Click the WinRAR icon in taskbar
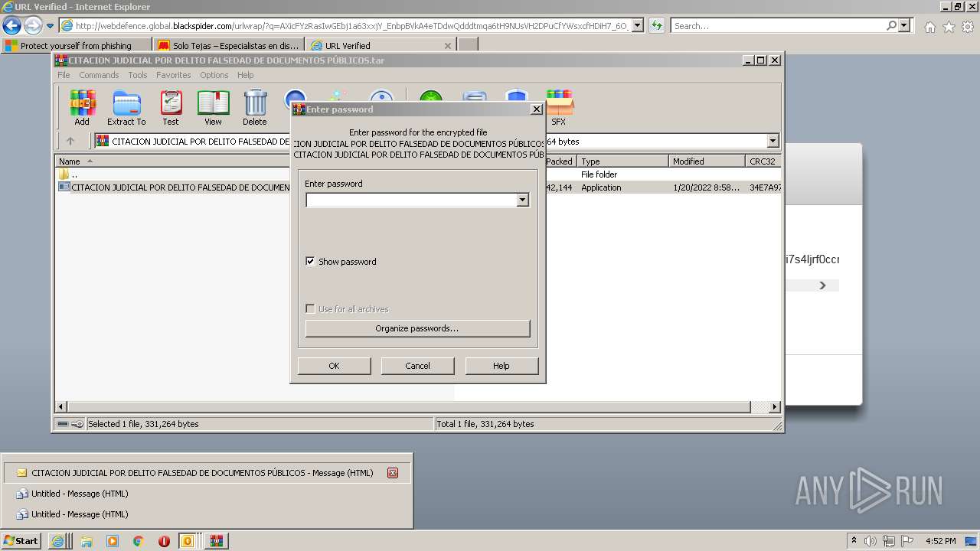 pyautogui.click(x=216, y=541)
